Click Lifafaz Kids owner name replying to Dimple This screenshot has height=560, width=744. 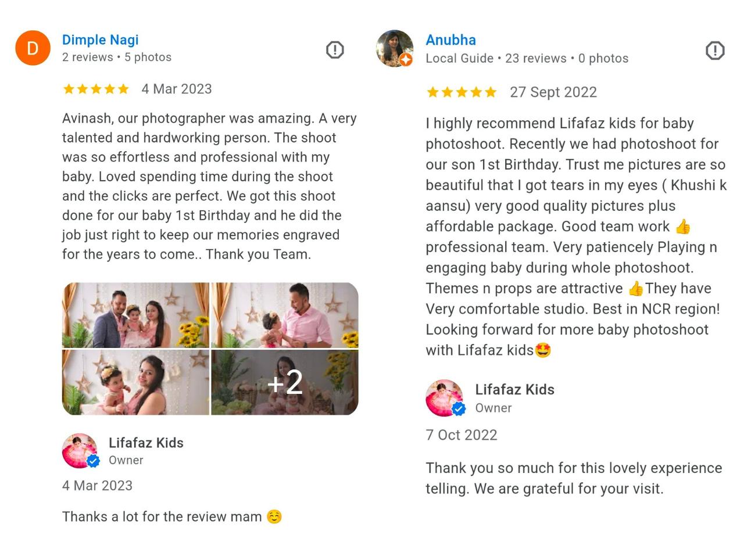(146, 443)
